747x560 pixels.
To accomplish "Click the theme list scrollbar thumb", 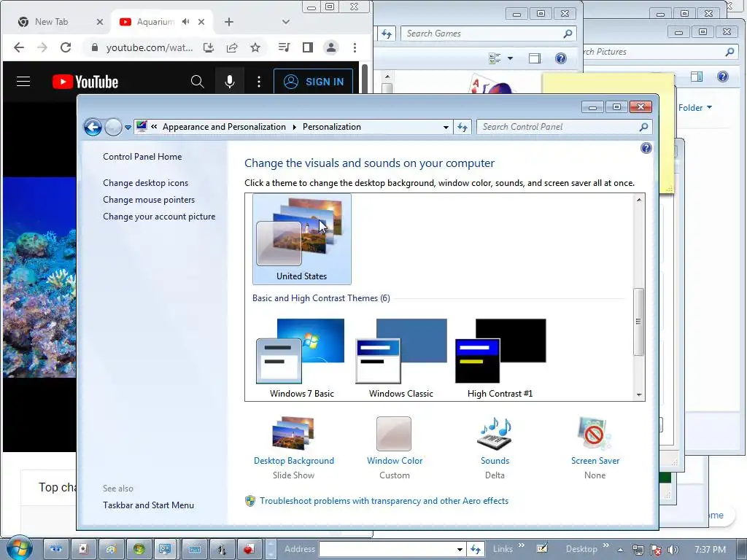I will [639, 322].
